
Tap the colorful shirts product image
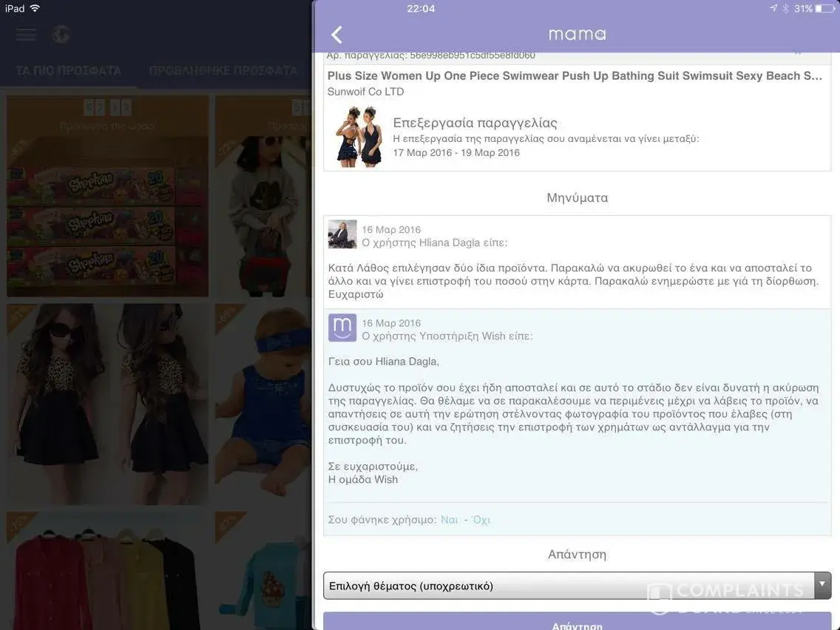pos(107,569)
